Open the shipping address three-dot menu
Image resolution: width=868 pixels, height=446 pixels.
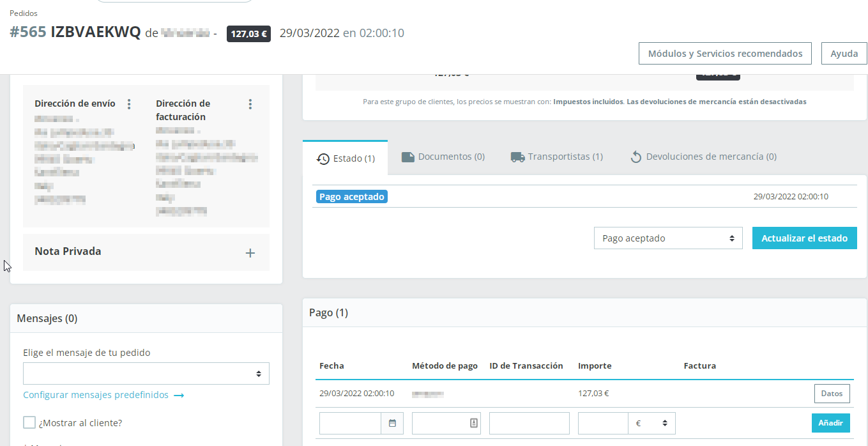(129, 104)
